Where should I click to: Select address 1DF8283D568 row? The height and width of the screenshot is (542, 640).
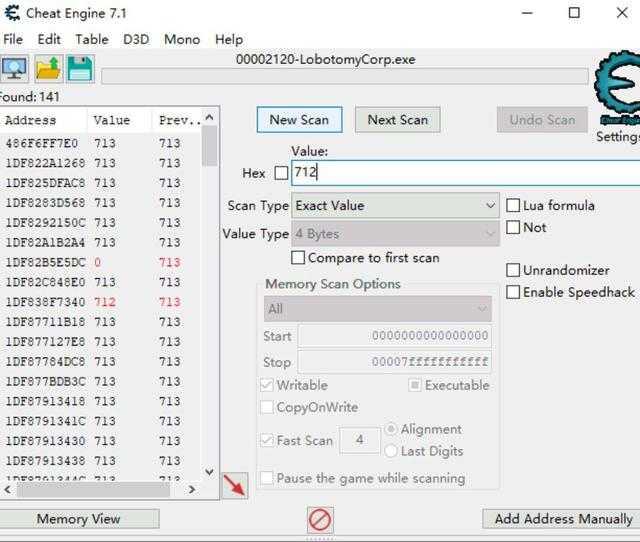pos(100,202)
